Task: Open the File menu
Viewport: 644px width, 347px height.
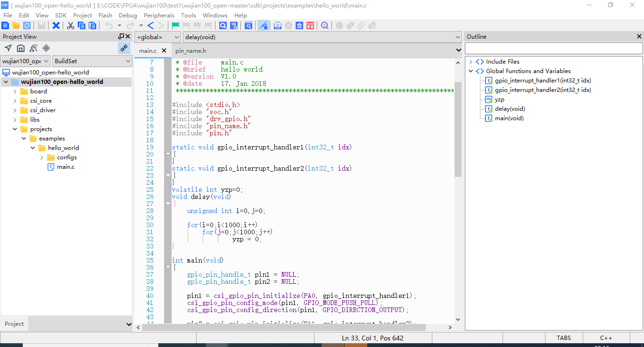Action: [8, 15]
